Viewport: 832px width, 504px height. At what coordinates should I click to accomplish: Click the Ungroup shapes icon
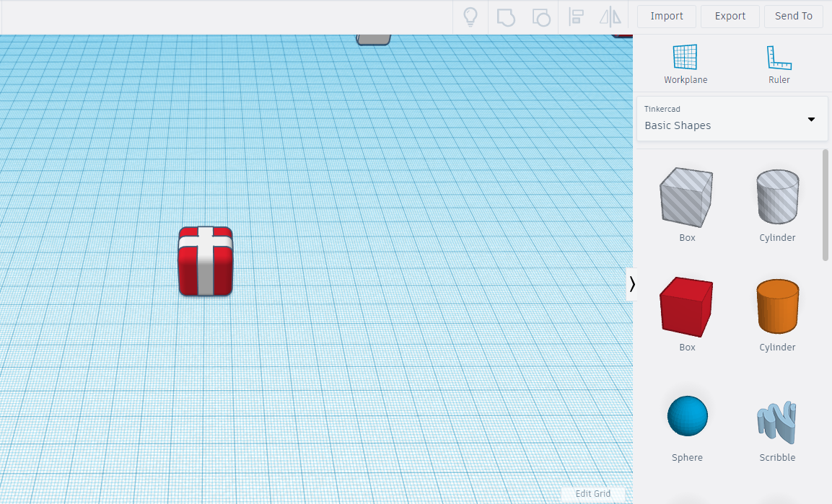(540, 17)
